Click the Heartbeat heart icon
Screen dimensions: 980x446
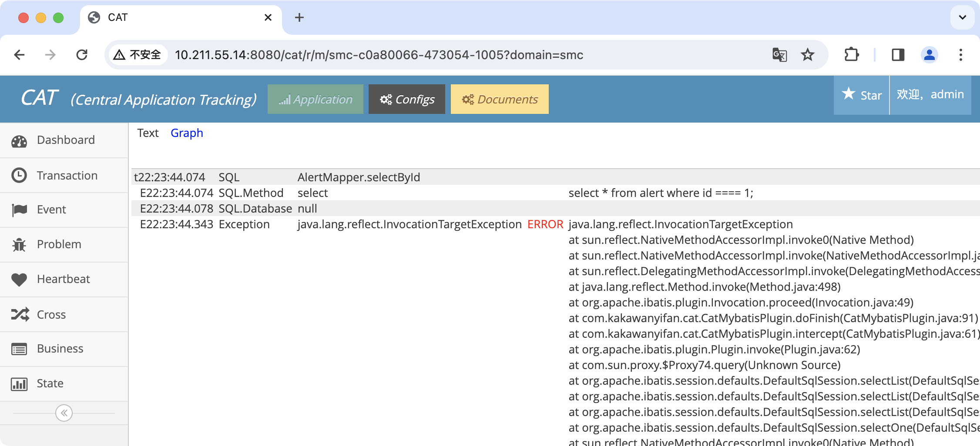[x=19, y=280]
